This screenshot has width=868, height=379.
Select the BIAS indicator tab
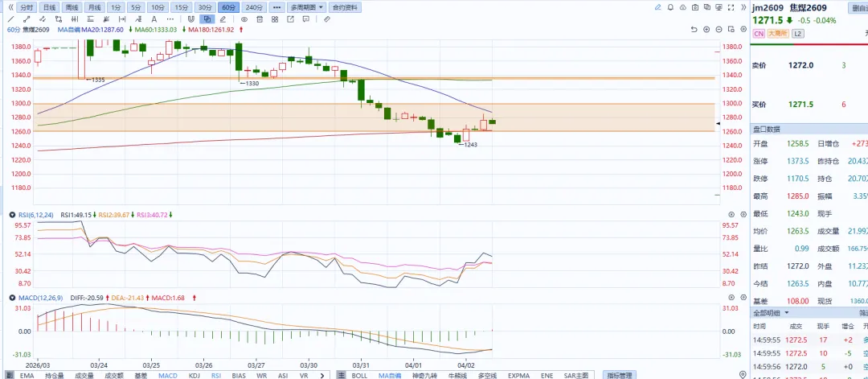click(x=240, y=375)
